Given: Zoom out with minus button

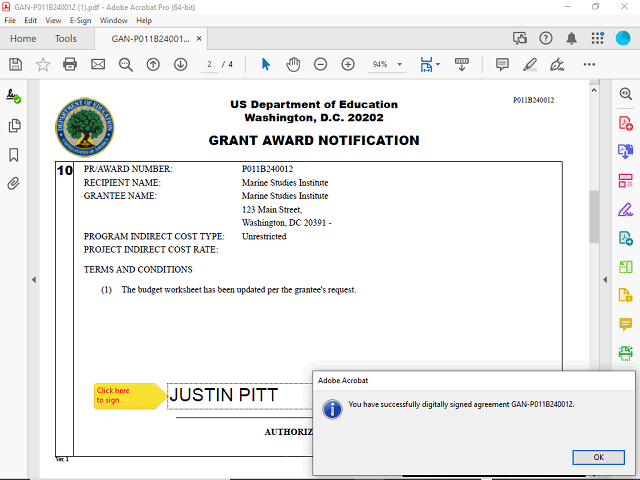Looking at the screenshot, I should [x=320, y=64].
